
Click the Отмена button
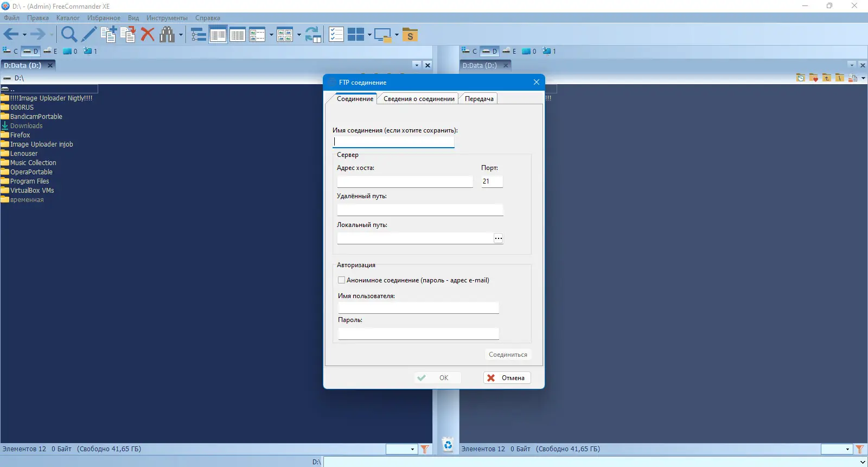point(507,378)
